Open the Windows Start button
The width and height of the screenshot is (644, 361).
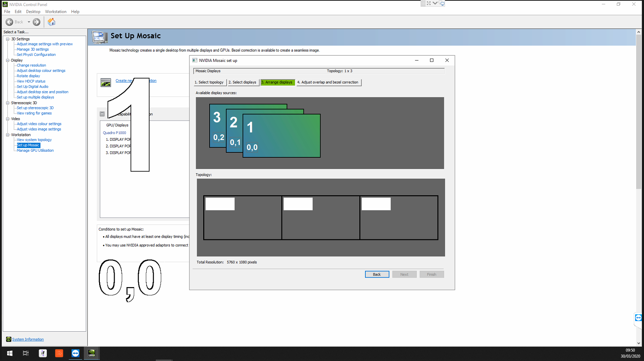10,353
